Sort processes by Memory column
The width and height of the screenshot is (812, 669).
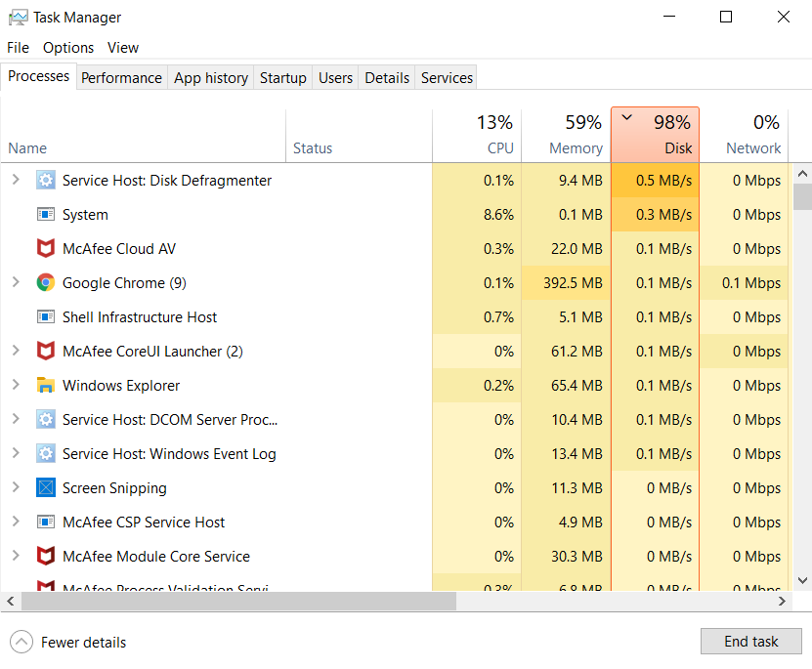pos(566,136)
